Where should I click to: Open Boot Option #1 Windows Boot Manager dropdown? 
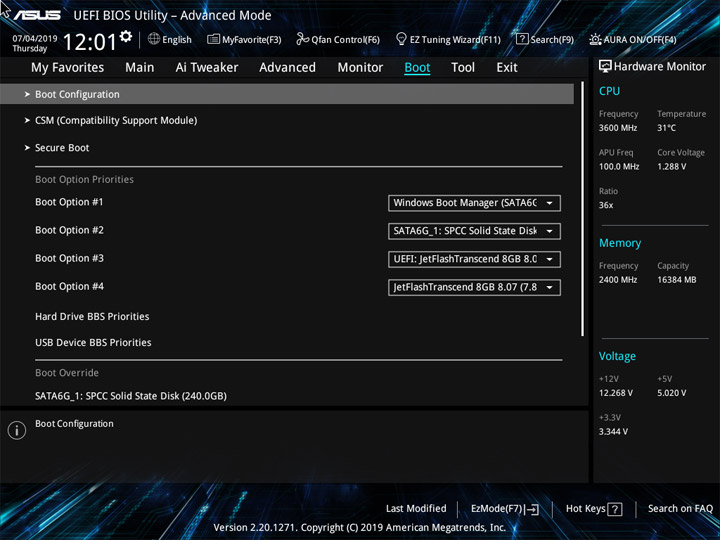click(x=474, y=203)
